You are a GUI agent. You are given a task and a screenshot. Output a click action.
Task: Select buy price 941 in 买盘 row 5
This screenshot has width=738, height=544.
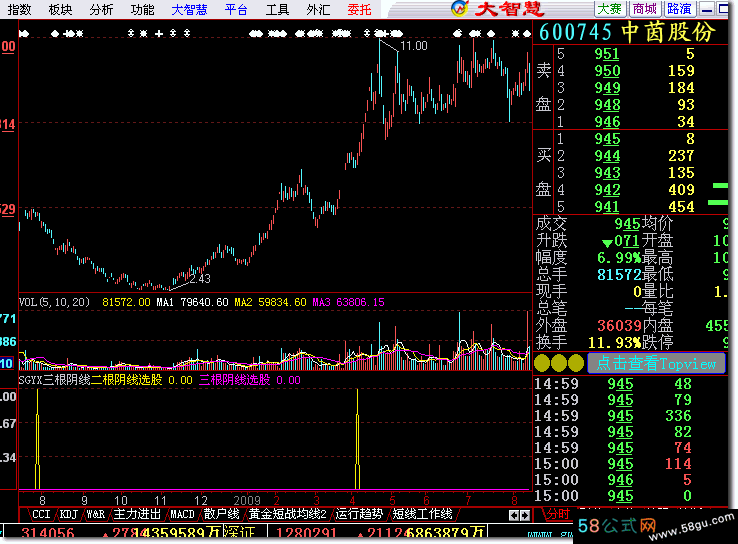coord(607,207)
